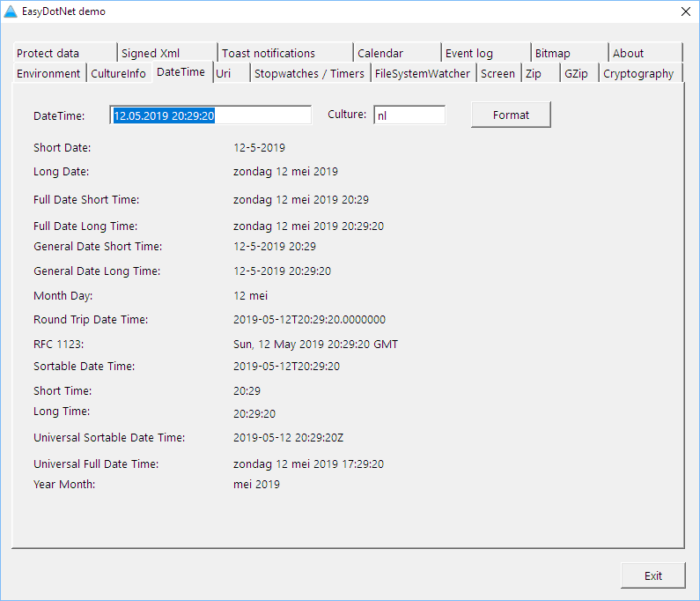Switch to the FileSystemWatcher tab
Image resolution: width=700 pixels, height=601 pixels.
(423, 74)
